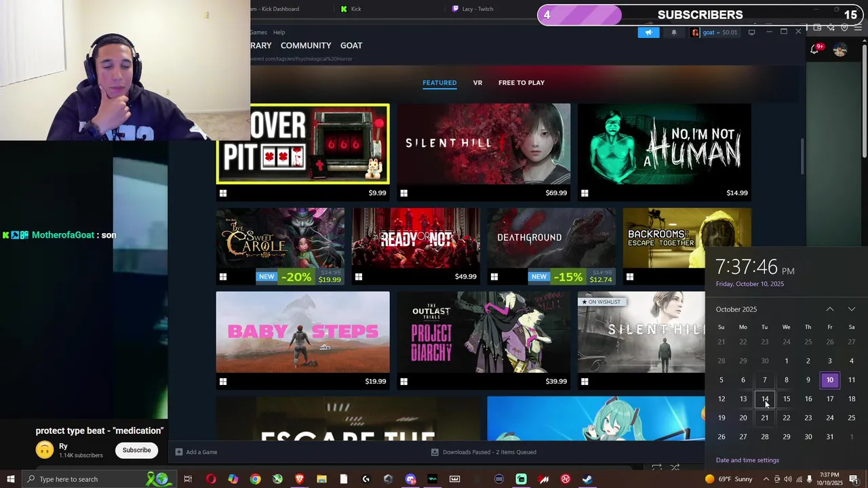This screenshot has width=868, height=488.
Task: Open the Kick profile avatar in browser
Action: [840, 49]
